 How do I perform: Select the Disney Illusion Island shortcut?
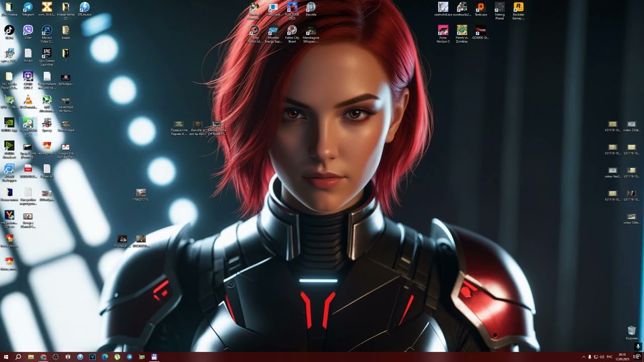[255, 34]
